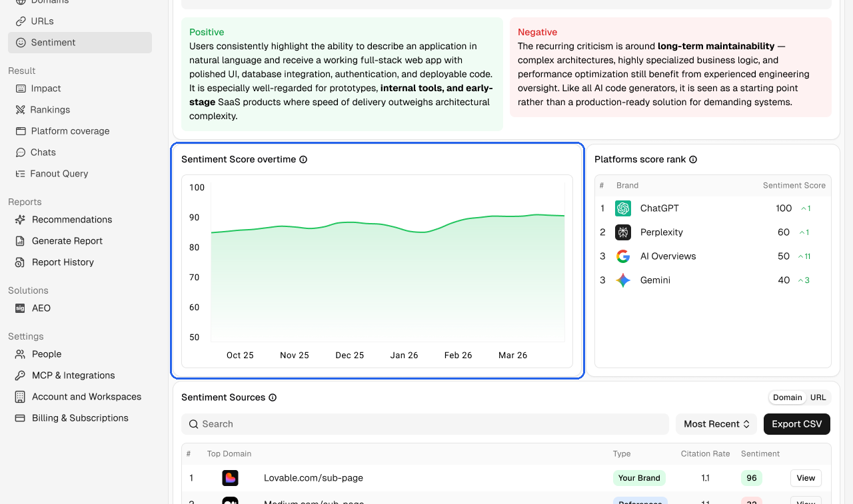Click the Platform coverage icon

click(21, 131)
